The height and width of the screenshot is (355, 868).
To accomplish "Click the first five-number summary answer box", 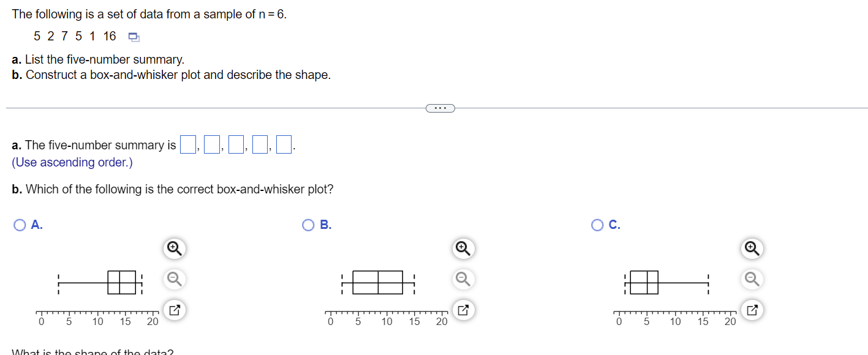I will (187, 144).
